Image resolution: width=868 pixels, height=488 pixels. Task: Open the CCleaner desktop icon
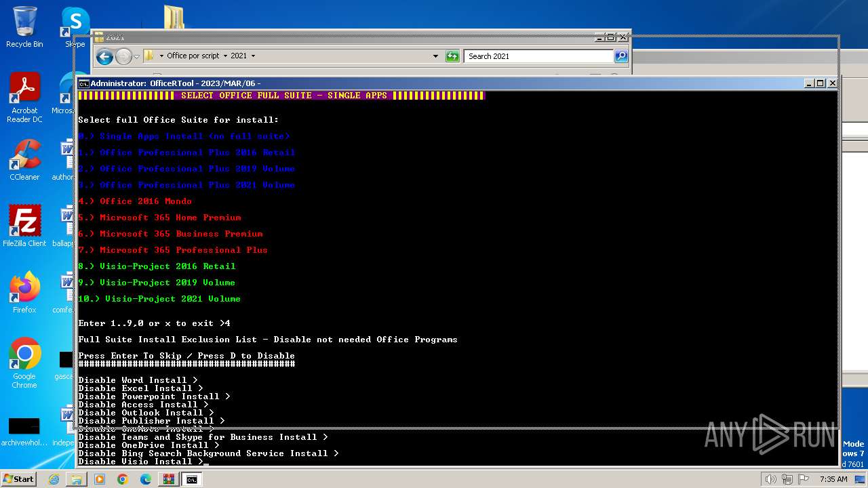pos(24,160)
